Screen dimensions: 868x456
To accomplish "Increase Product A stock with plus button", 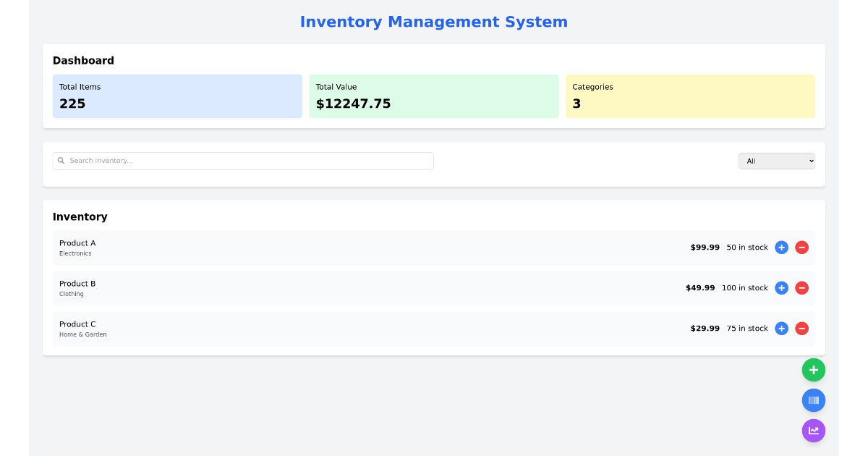I will point(781,248).
